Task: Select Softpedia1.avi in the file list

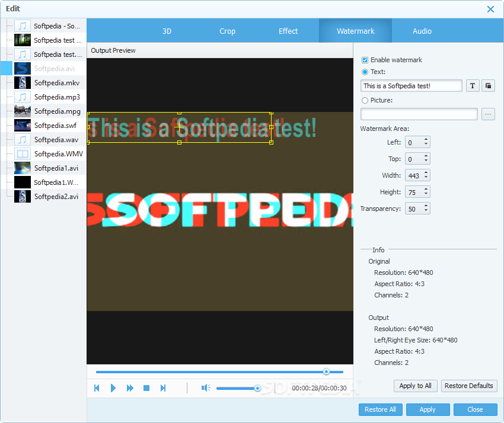Action: tap(50, 168)
